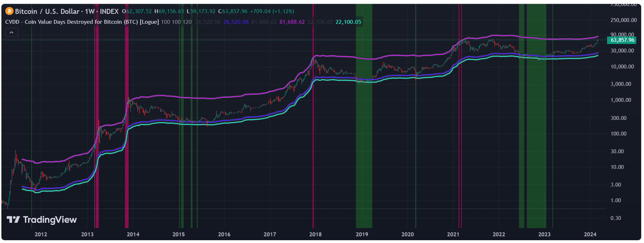This screenshot has width=644, height=243.
Task: Click the 2012 label on time axis
Action: click(41, 234)
